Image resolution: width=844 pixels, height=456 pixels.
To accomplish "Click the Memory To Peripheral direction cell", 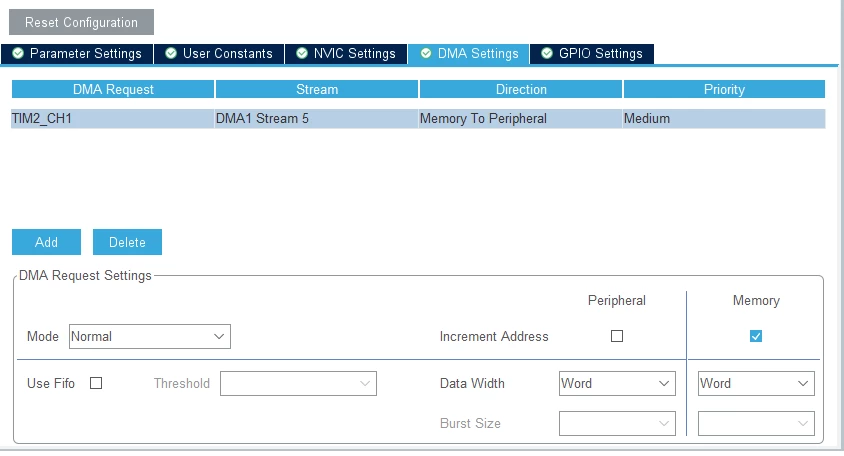I will (521, 118).
